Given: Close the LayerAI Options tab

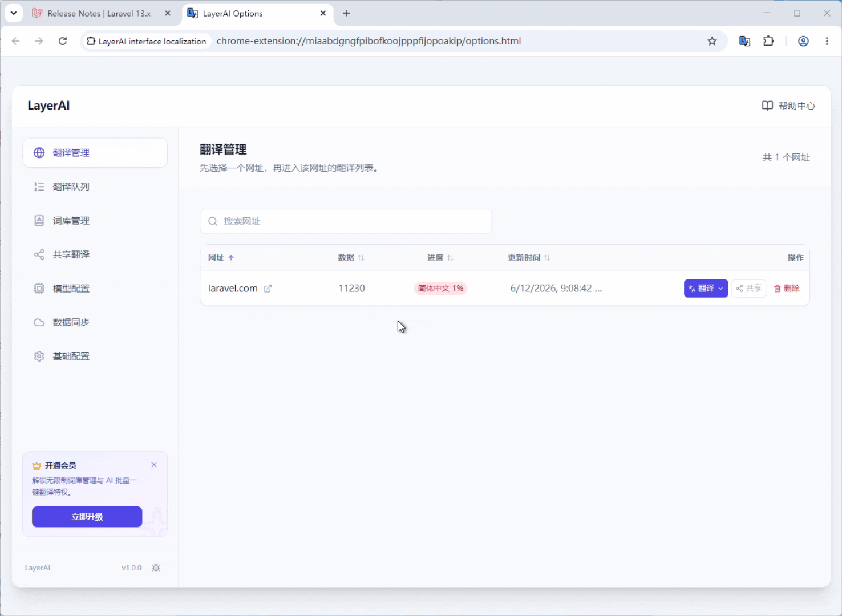Looking at the screenshot, I should (x=323, y=13).
